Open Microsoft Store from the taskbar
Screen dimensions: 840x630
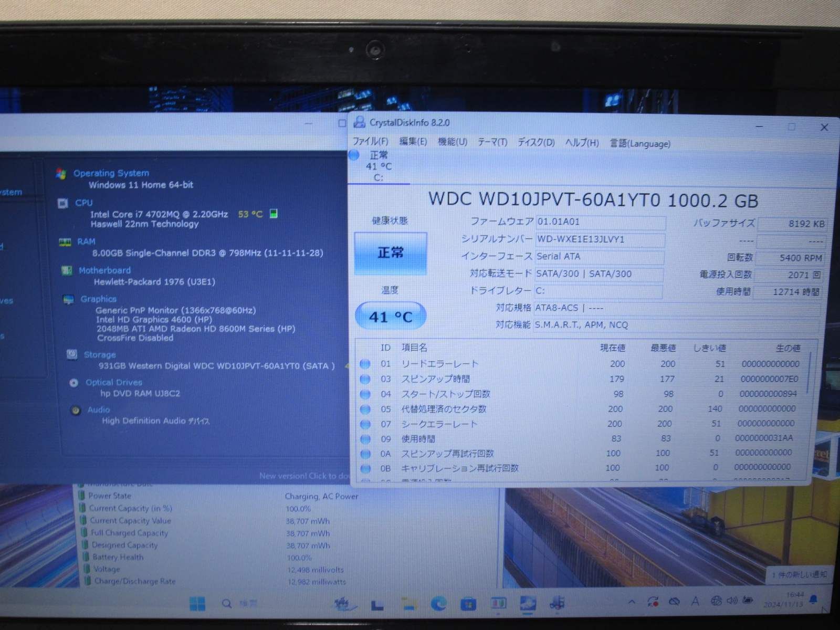(468, 604)
